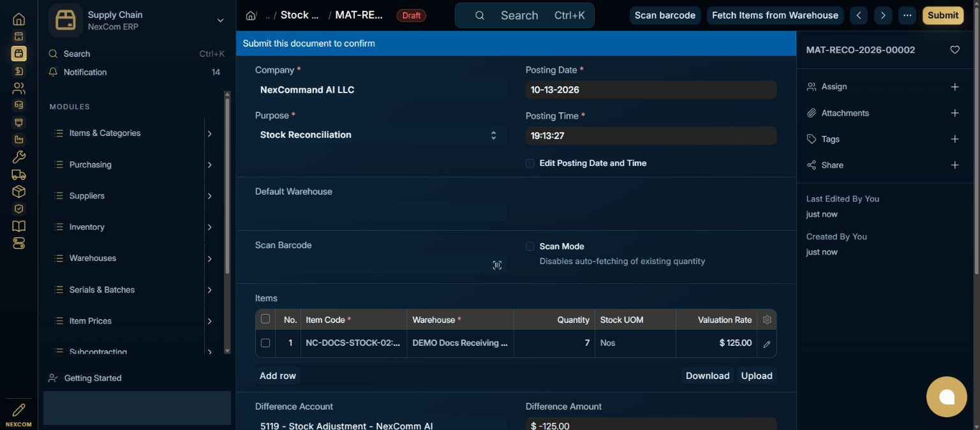Viewport: 980px width, 430px height.
Task: Click the breadcrumb home icon
Action: [x=251, y=15]
